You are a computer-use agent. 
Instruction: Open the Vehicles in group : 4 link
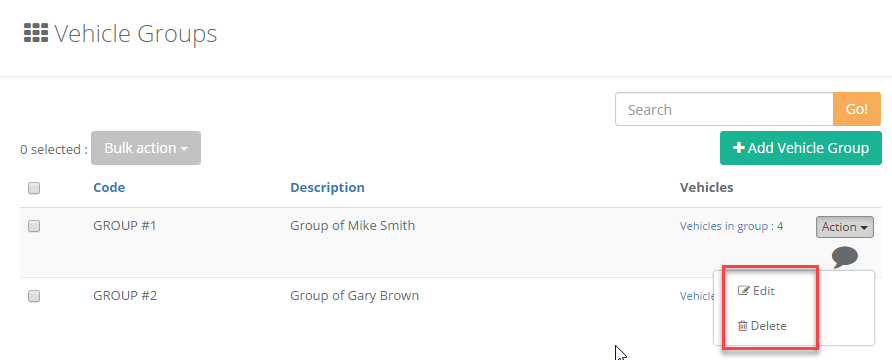click(731, 226)
